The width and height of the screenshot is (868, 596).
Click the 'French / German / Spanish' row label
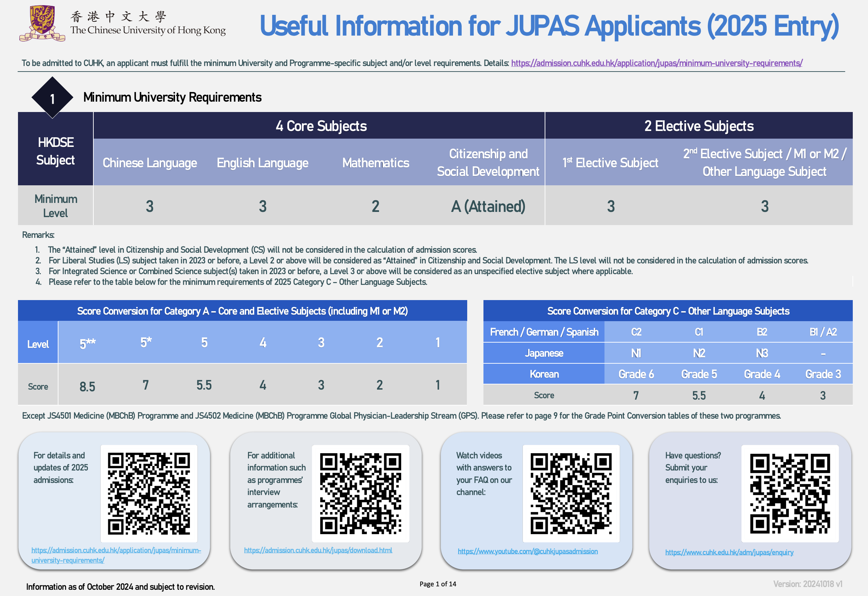(544, 332)
